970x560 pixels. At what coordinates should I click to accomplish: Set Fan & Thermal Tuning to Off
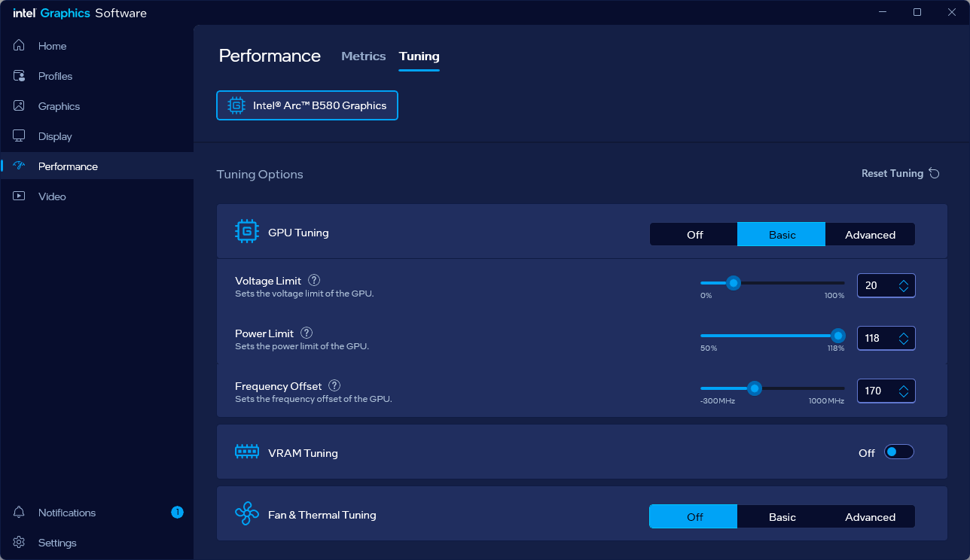(694, 517)
